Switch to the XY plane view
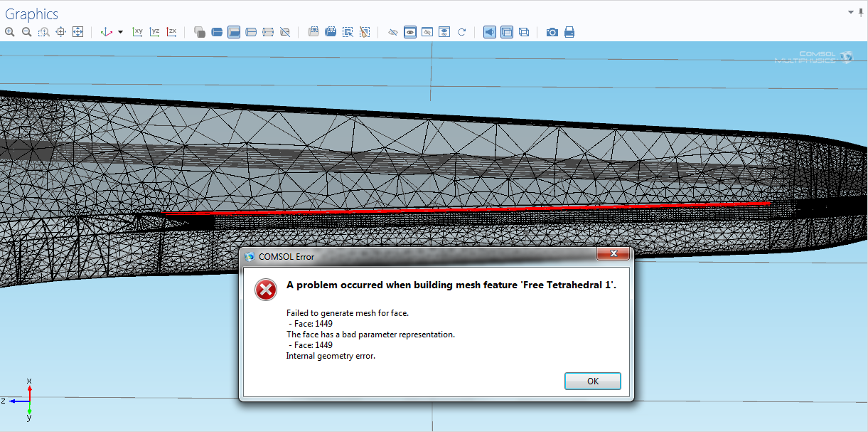The image size is (868, 432). [x=138, y=32]
